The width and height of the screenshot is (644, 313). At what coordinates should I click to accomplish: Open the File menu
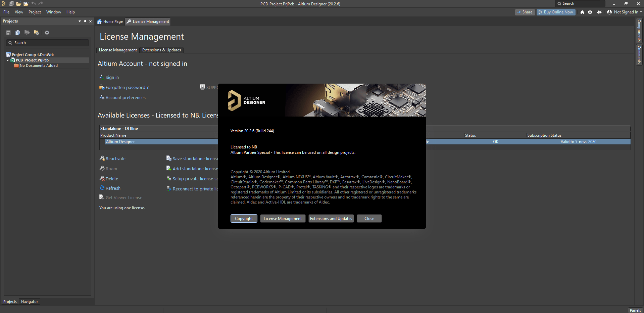[6, 12]
